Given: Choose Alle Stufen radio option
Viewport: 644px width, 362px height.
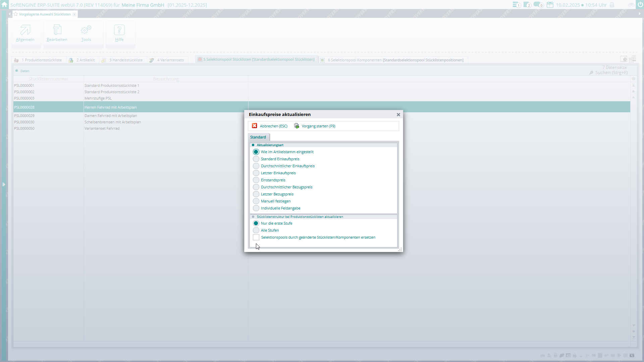Looking at the screenshot, I should tap(256, 230).
